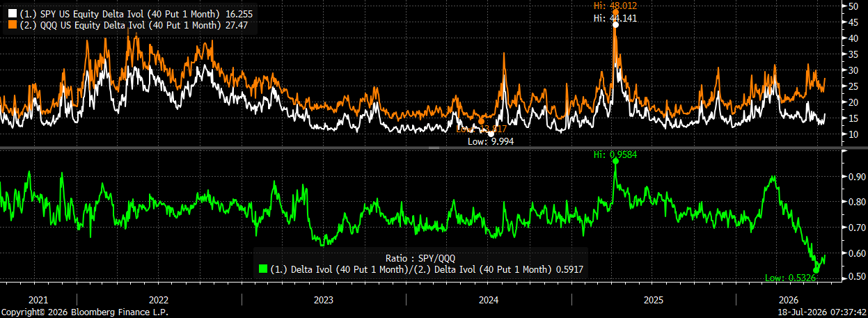Screen dimensions: 868x318
Task: Click the Bloomberg Finance L.P. copyright text
Action: [84, 312]
